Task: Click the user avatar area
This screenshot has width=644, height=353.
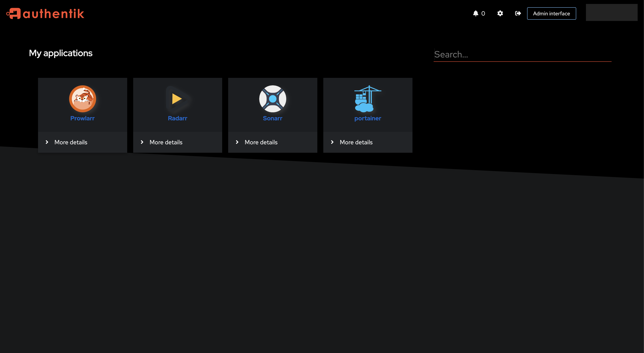Action: click(611, 13)
